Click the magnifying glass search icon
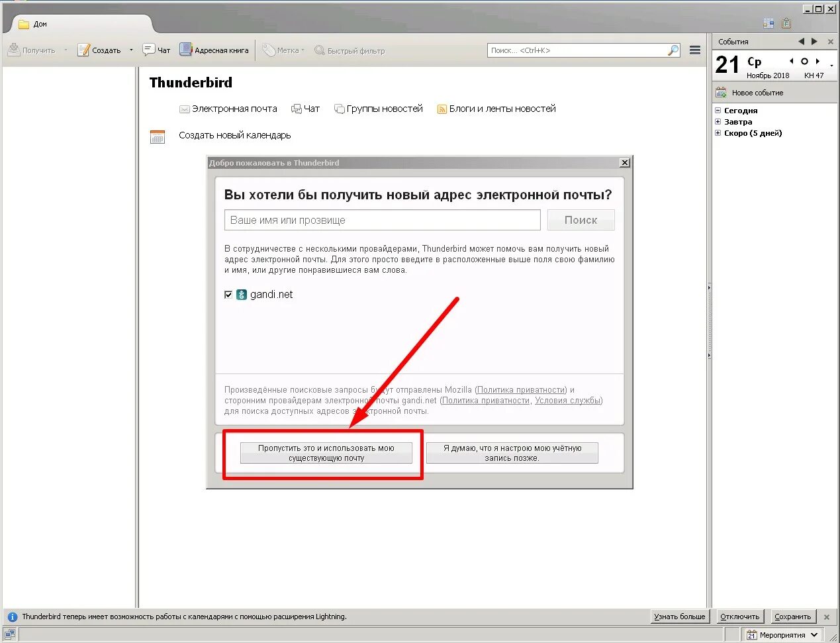Viewport: 840px width, 643px height. 673,50
